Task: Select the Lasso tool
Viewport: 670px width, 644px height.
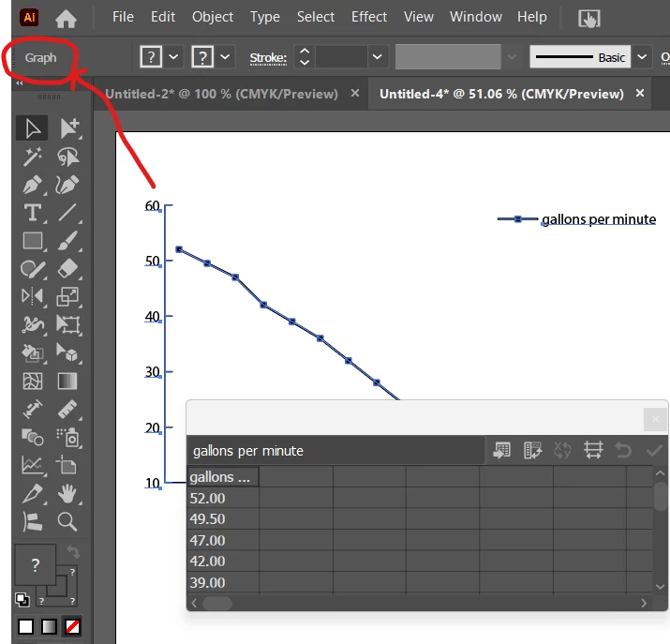Action: tap(68, 157)
